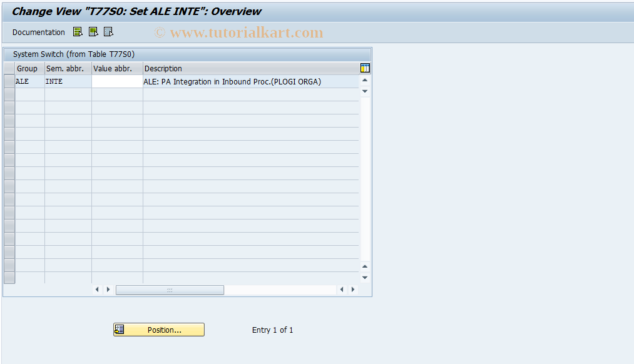Click vertical scrollbar bottom down arrow

click(365, 278)
